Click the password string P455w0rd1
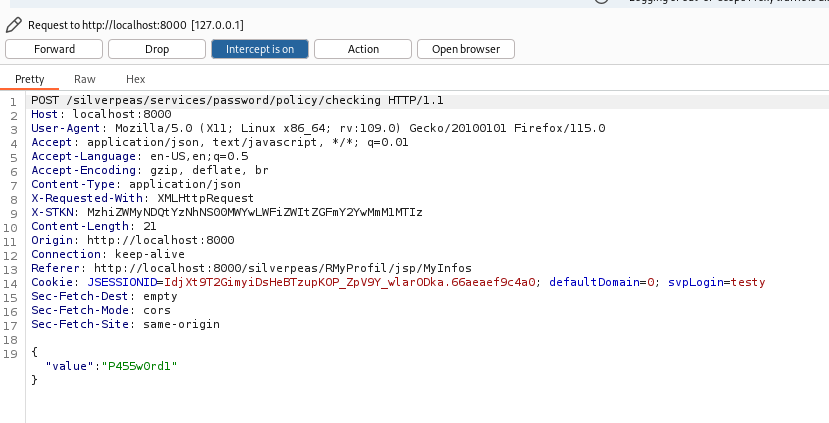Viewport: 829px width, 423px height. [x=140, y=366]
